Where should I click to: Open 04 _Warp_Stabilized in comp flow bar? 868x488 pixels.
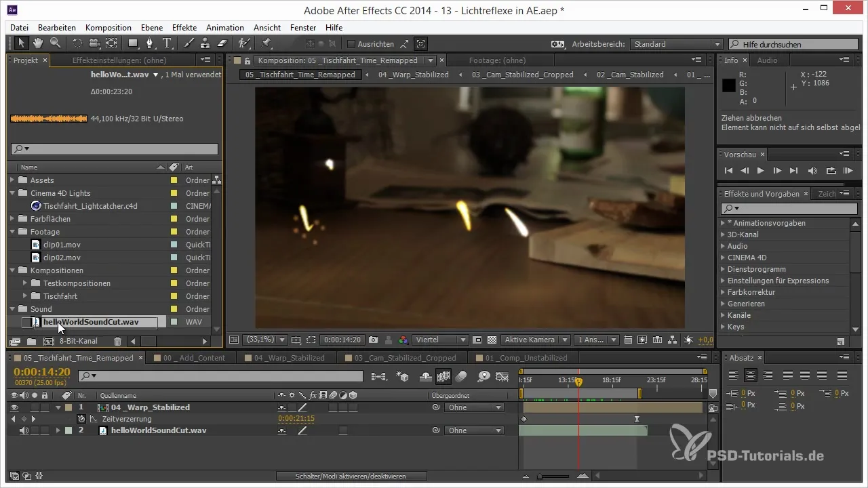(x=413, y=75)
